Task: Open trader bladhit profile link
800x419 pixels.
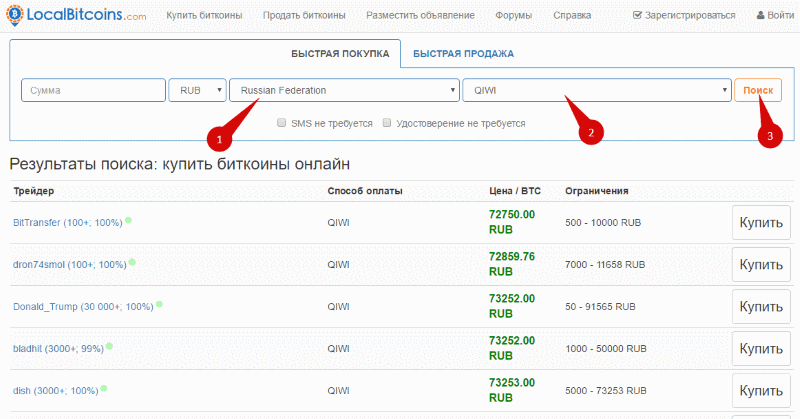Action: pyautogui.click(x=58, y=349)
